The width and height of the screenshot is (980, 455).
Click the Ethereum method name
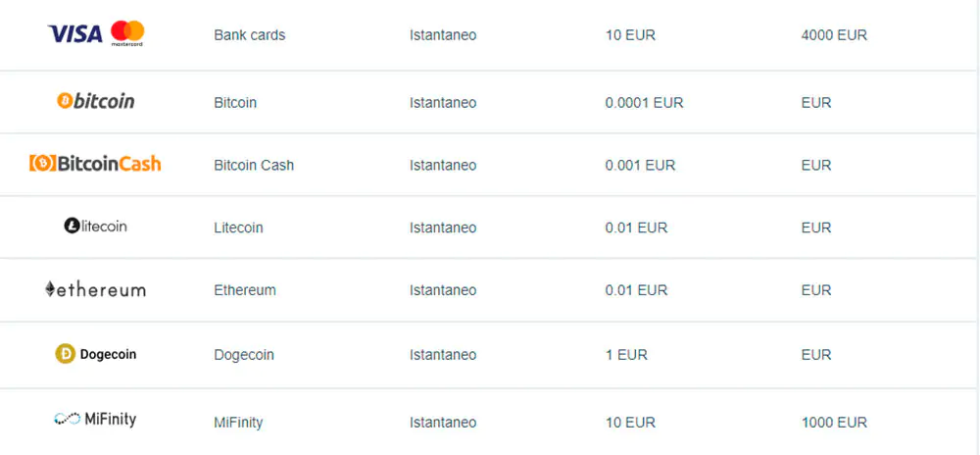[245, 291]
